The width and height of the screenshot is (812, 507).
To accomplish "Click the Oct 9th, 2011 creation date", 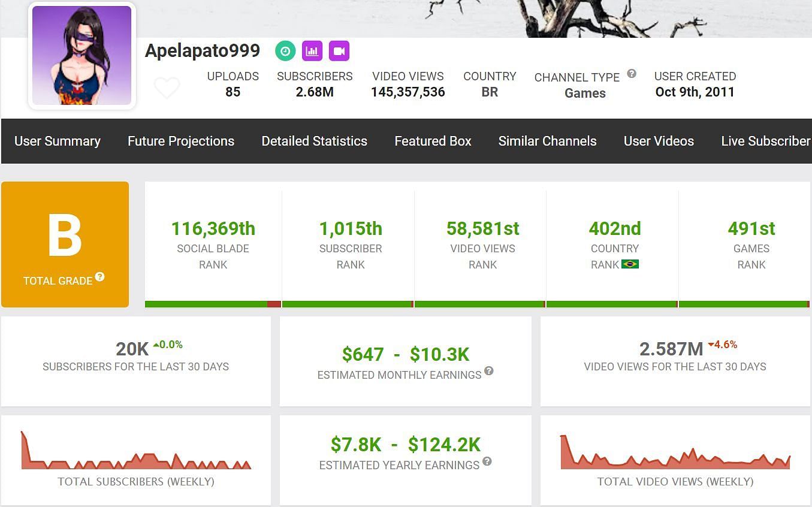I will click(x=695, y=92).
